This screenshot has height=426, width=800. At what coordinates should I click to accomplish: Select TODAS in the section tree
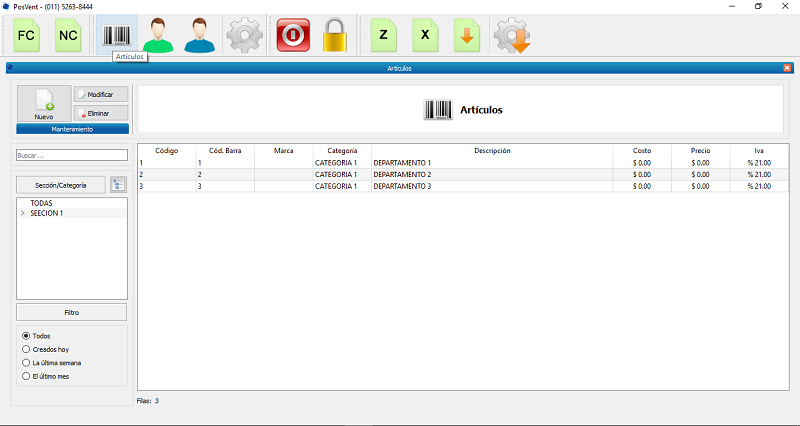[41, 203]
